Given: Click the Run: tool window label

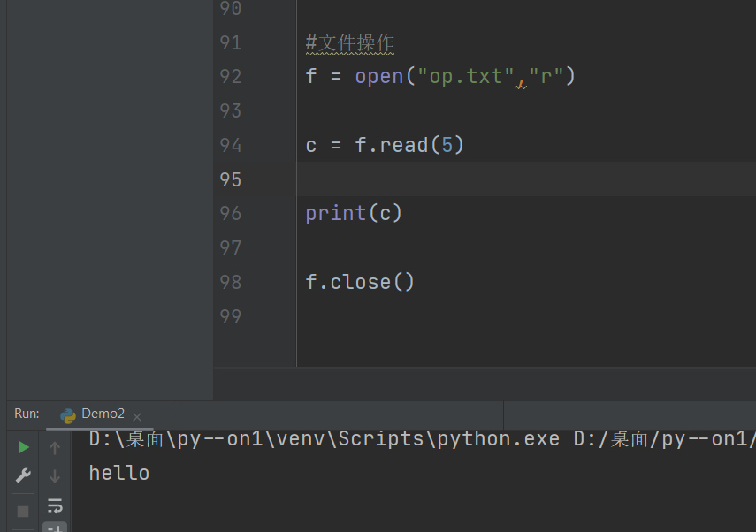Looking at the screenshot, I should [27, 414].
